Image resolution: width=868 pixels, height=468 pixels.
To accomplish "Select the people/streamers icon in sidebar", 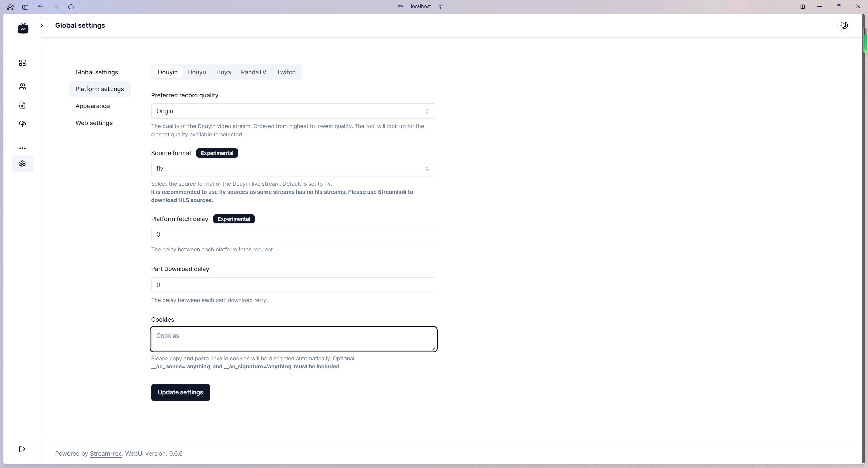I will (22, 86).
